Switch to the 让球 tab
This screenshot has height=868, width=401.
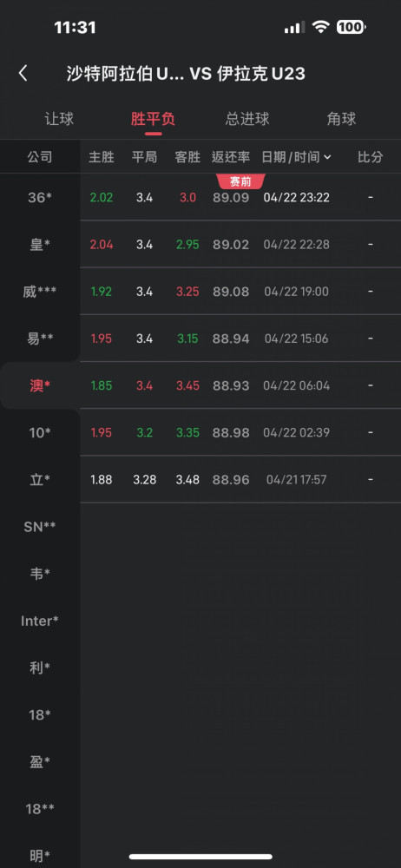pyautogui.click(x=59, y=119)
